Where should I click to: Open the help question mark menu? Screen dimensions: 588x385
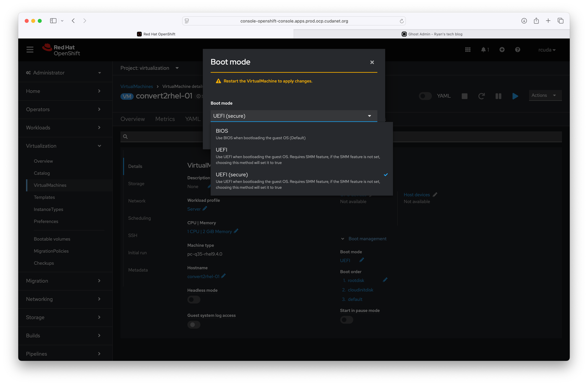pos(517,50)
